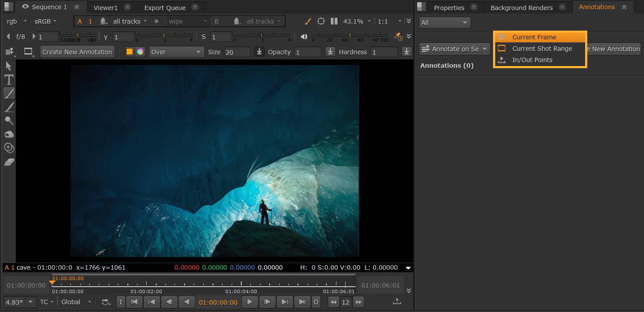
Task: Select the Text annotation tool
Action: (9, 80)
